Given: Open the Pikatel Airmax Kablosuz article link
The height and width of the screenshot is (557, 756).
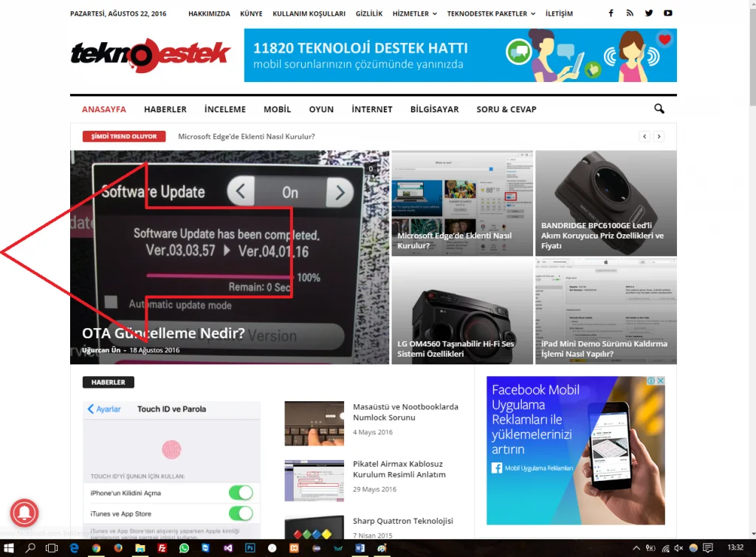Looking at the screenshot, I should coord(399,469).
